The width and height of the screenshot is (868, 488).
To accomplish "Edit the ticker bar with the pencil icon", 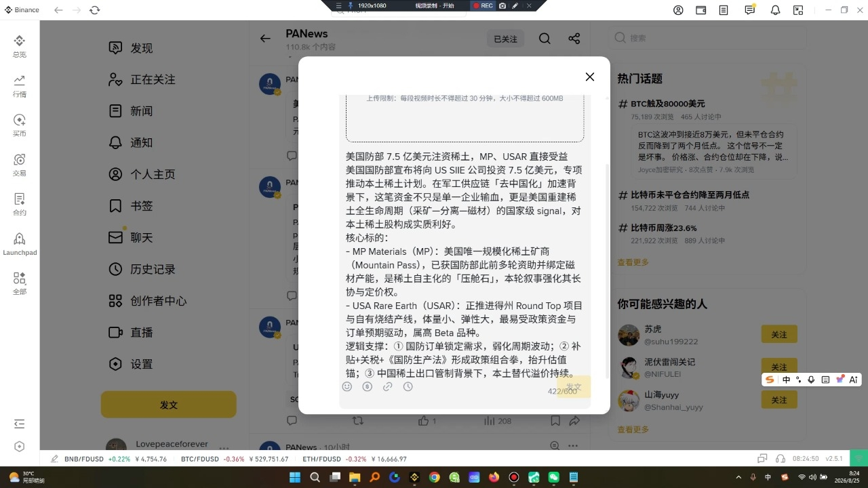I will coord(54,459).
